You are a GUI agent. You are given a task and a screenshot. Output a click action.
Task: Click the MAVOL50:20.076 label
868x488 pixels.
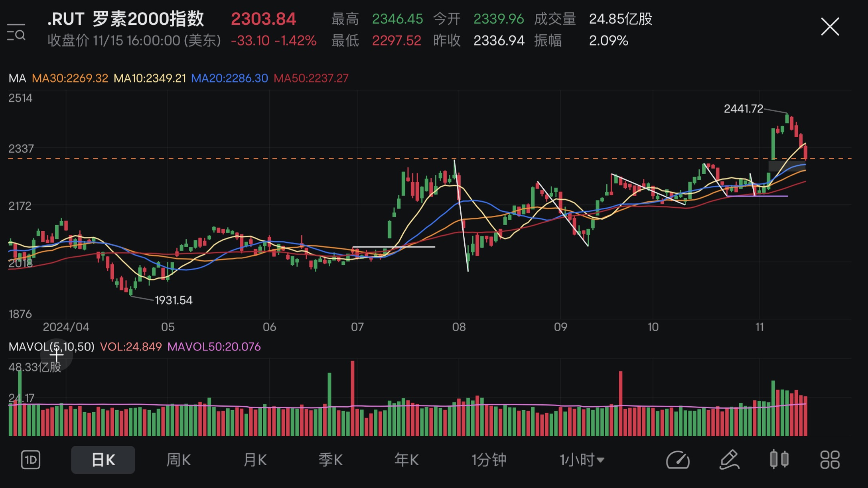click(214, 347)
